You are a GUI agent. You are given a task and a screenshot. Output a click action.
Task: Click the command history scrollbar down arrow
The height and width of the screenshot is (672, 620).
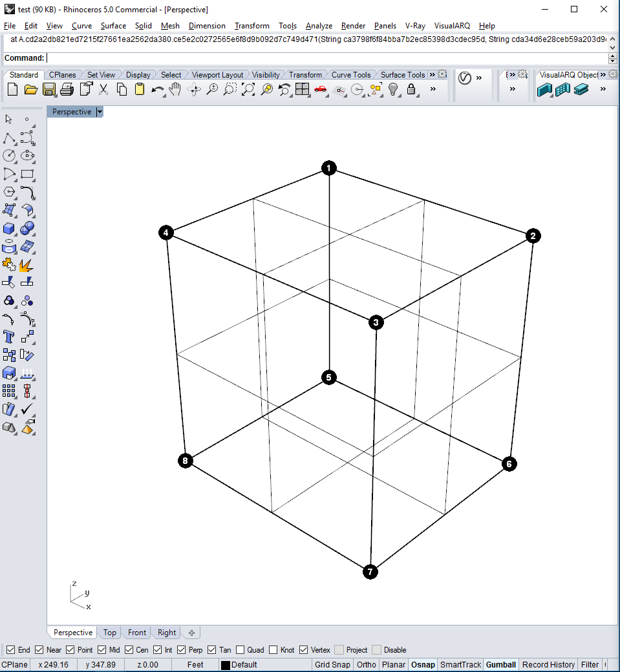613,48
